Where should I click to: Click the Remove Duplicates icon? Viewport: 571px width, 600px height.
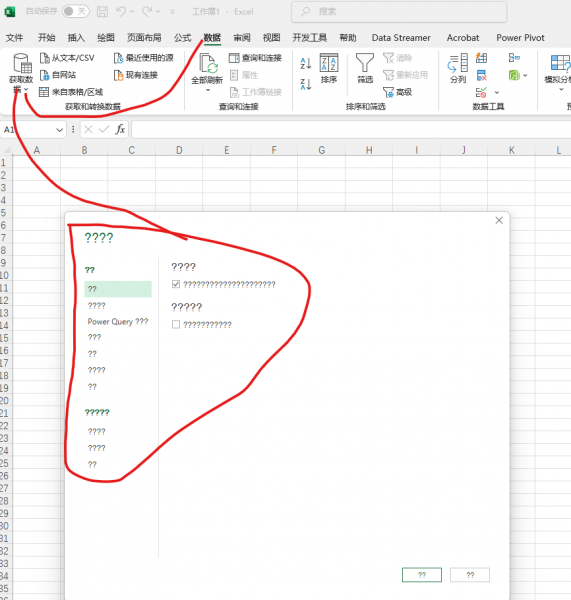point(481,75)
